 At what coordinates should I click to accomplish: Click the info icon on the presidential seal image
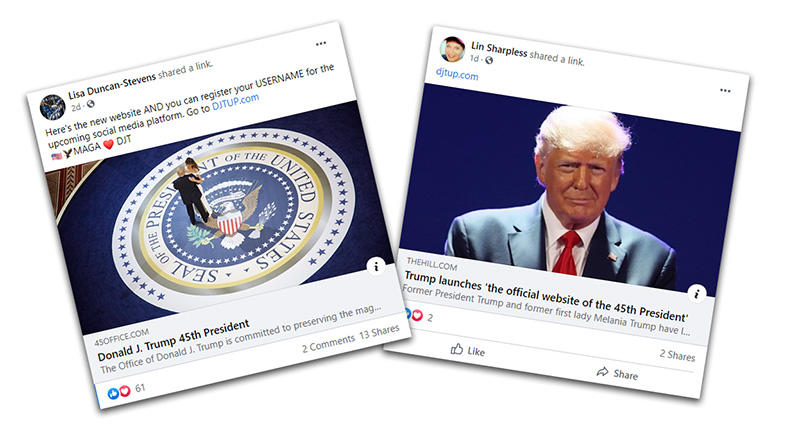coord(376,266)
